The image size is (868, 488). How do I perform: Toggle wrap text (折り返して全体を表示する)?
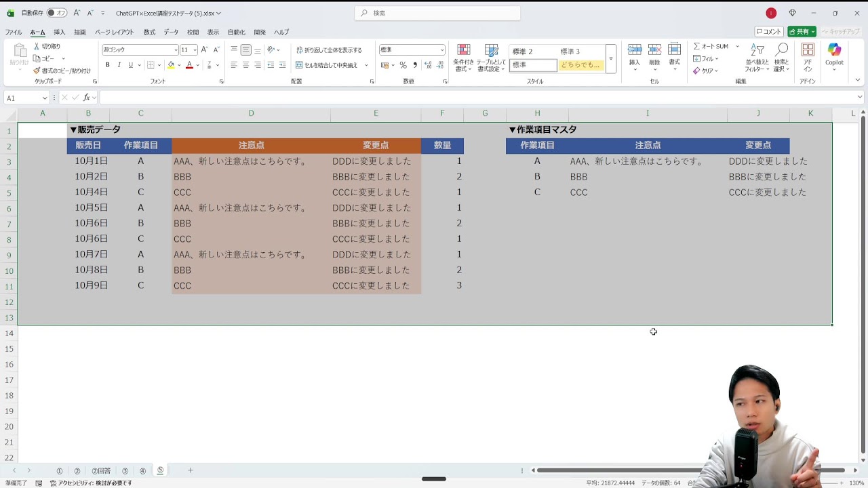pos(329,50)
